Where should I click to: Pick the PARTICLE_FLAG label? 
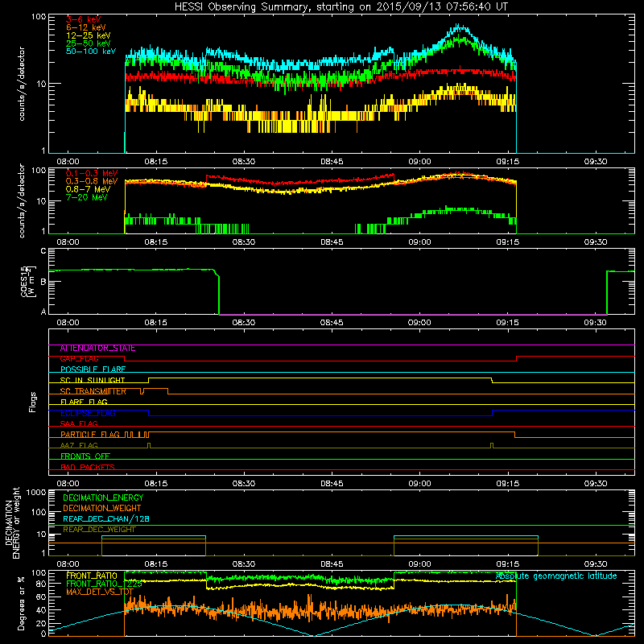90,435
